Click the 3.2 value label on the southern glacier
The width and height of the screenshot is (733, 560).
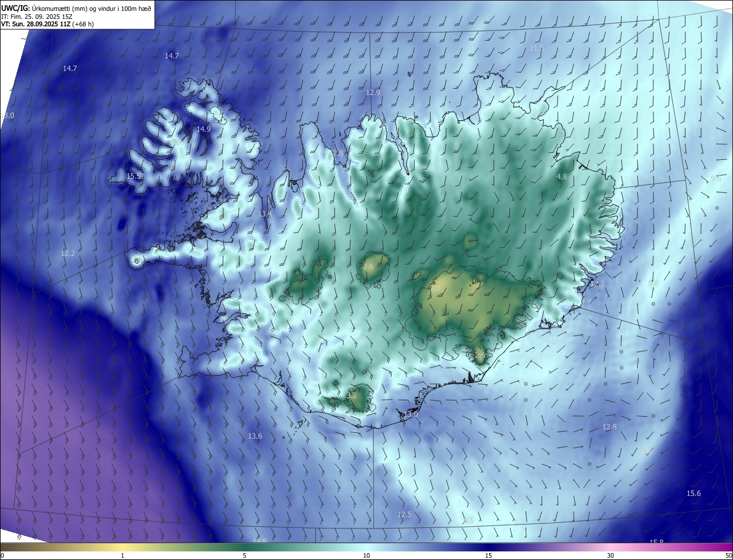[352, 396]
